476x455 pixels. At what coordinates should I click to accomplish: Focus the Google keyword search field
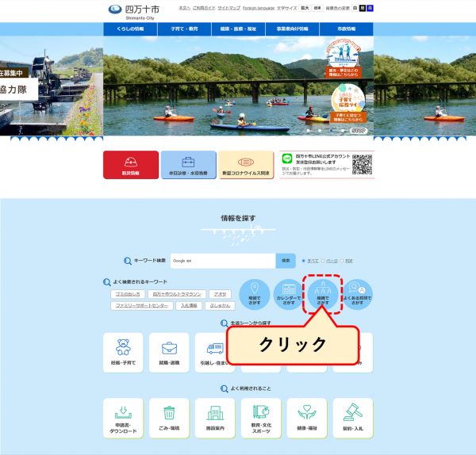click(222, 260)
